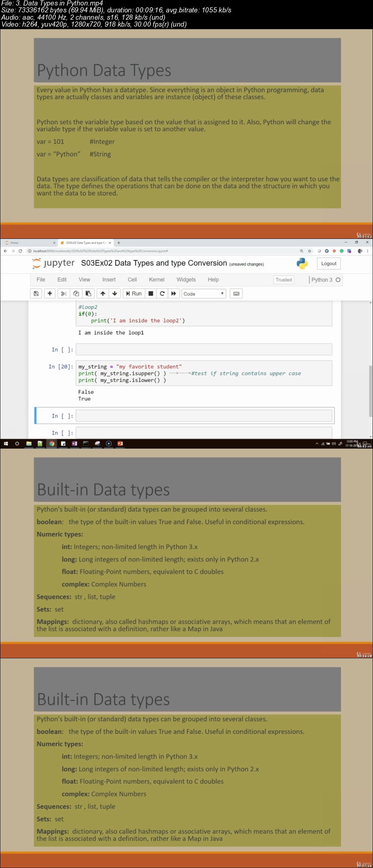Click the taskbar clock showing 12:05 PM
This screenshot has height=868, width=373.
click(x=352, y=443)
